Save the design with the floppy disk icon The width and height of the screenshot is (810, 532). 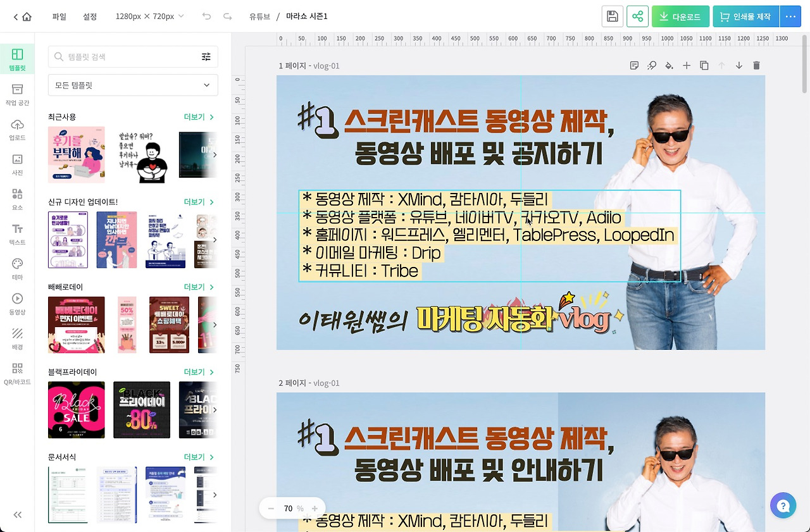613,16
